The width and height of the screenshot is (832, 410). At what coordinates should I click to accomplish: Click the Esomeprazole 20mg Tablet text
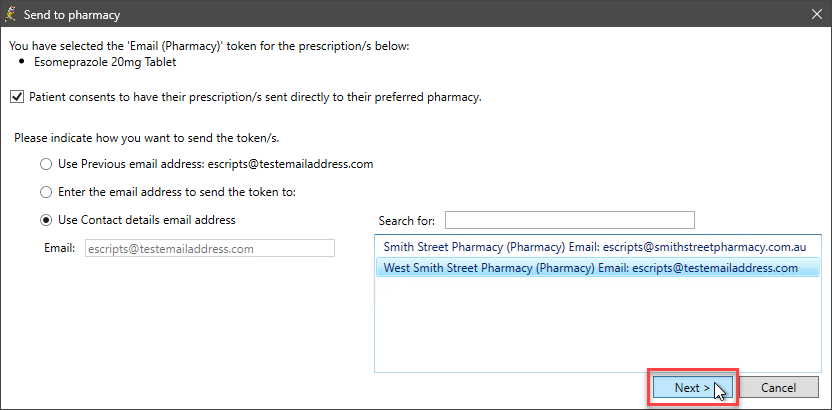coord(105,62)
